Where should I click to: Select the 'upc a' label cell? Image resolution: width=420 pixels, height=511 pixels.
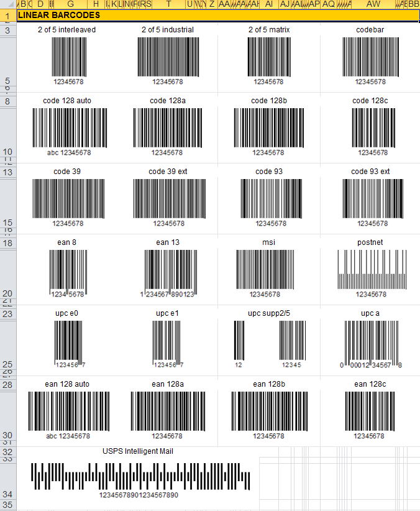tap(370, 313)
